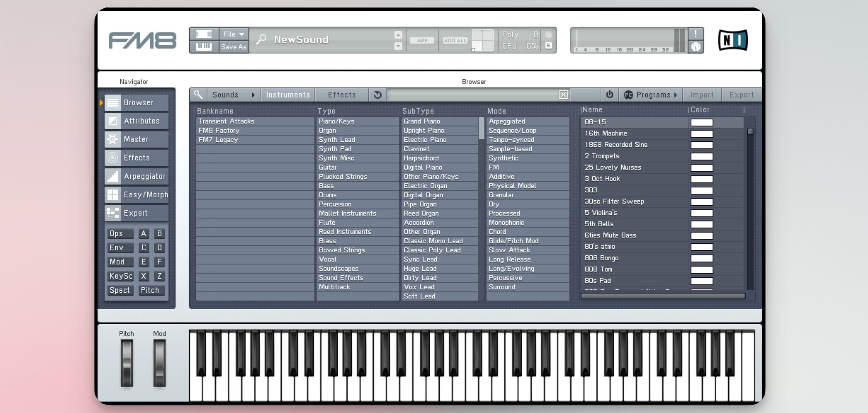Open the Effects page in Navigator
Viewport: 868px width, 413px height.
(136, 158)
